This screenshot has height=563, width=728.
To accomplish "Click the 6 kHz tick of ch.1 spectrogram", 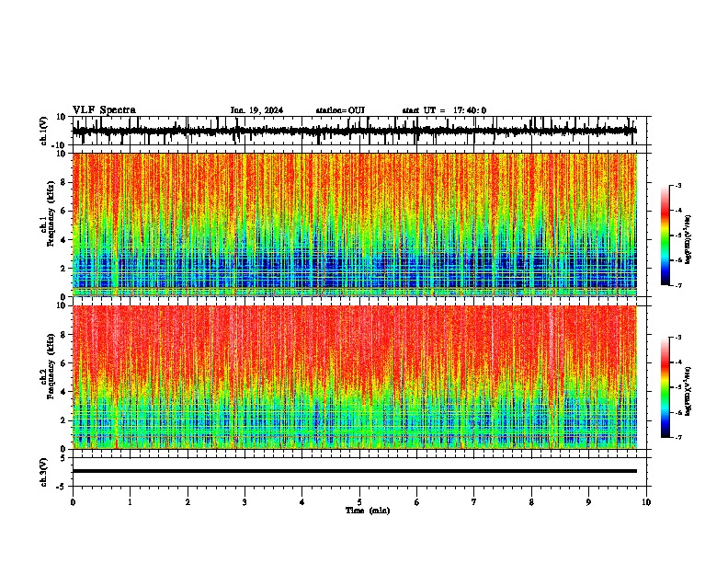I will [63, 211].
